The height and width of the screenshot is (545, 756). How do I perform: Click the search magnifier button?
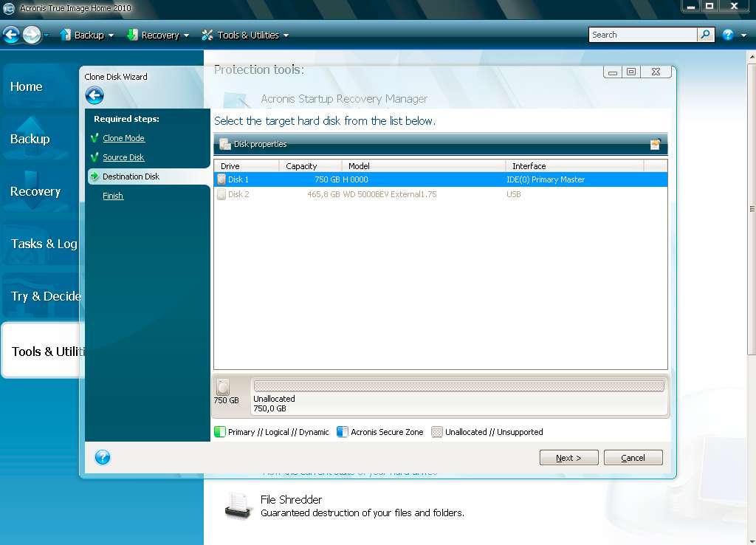pyautogui.click(x=705, y=35)
